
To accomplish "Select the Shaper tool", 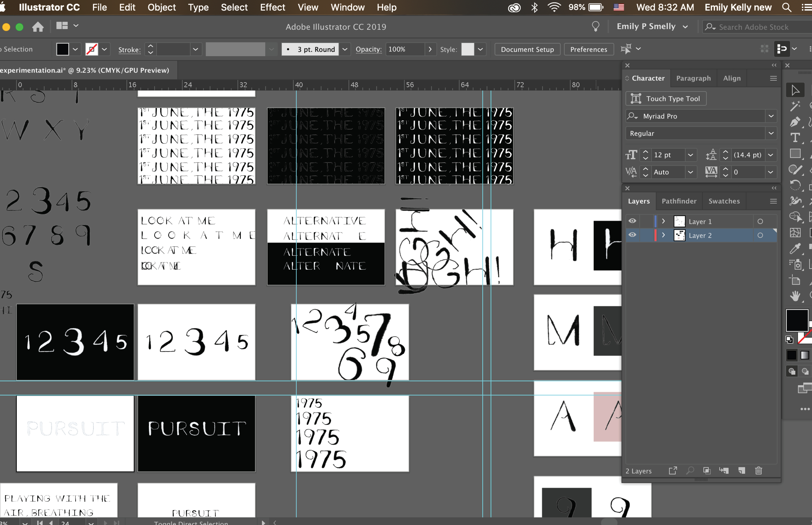I will coord(795,169).
